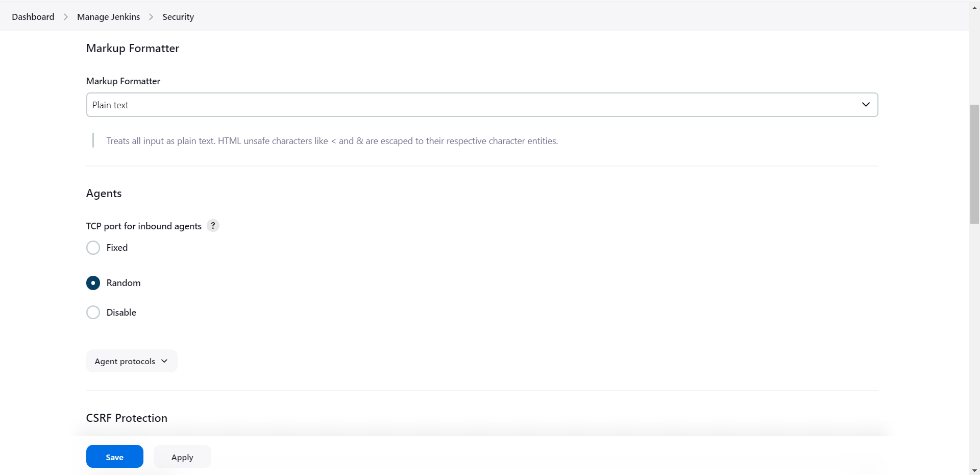Click the scrollbar up arrow
This screenshot has width=980, height=475.
pyautogui.click(x=974, y=8)
